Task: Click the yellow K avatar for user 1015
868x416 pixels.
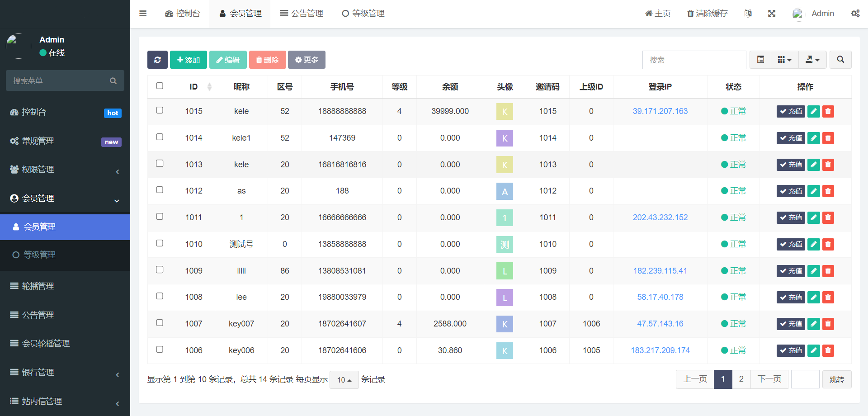Action: (x=505, y=112)
